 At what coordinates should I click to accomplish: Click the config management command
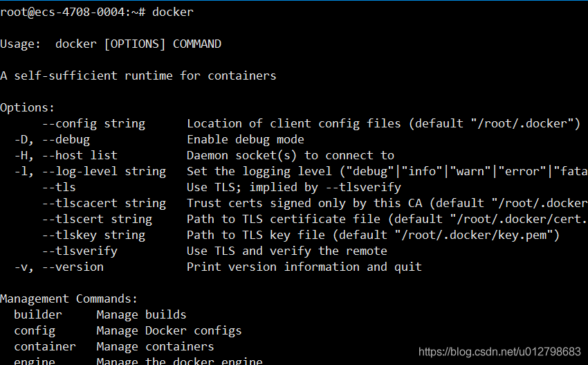pyautogui.click(x=35, y=330)
